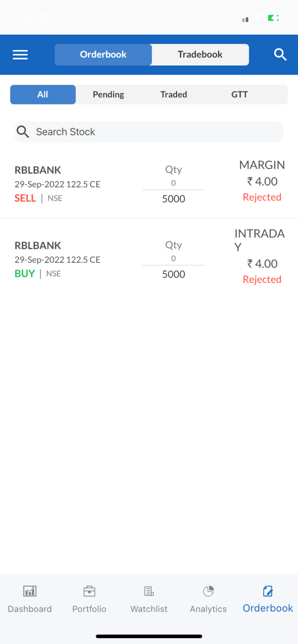This screenshot has height=644, width=298.
Task: Switch to the Tradebook tab
Action: pos(200,55)
